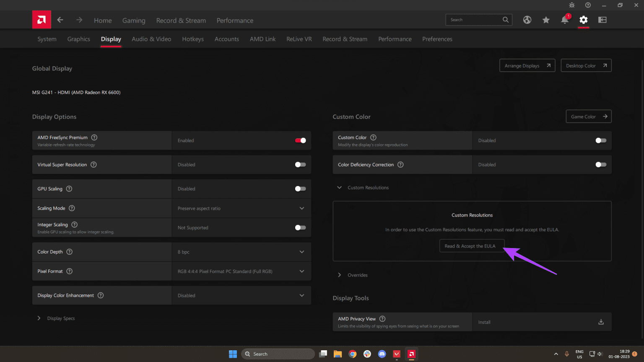The height and width of the screenshot is (362, 644).
Task: Open the Color Depth dropdown
Action: click(301, 251)
